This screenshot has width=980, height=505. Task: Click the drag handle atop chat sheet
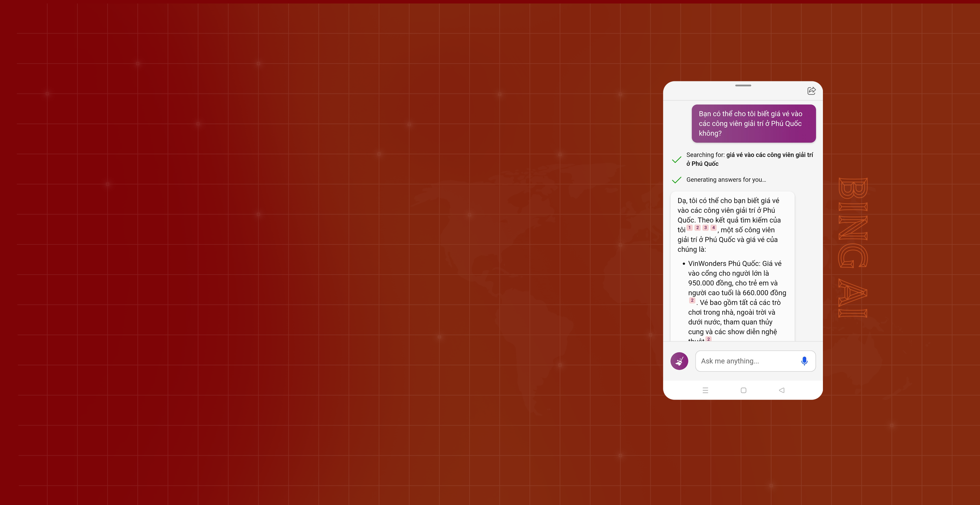point(743,86)
